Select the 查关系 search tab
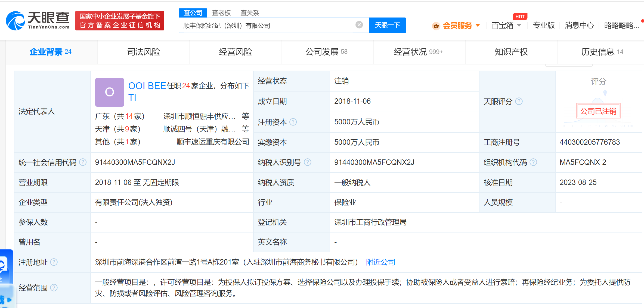The width and height of the screenshot is (644, 308). 250,13
